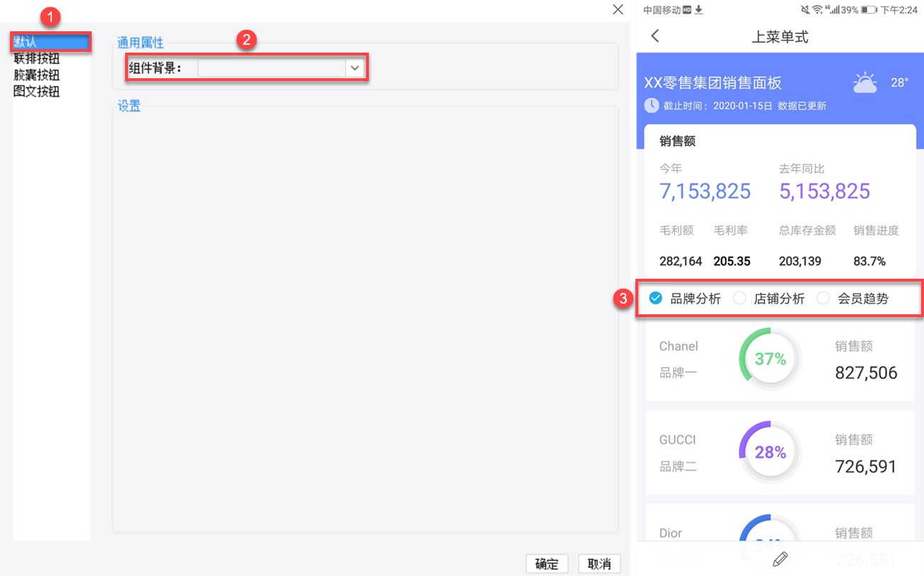Tap the GUCCI 28% progress ring
This screenshot has width=924, height=576.
click(770, 452)
